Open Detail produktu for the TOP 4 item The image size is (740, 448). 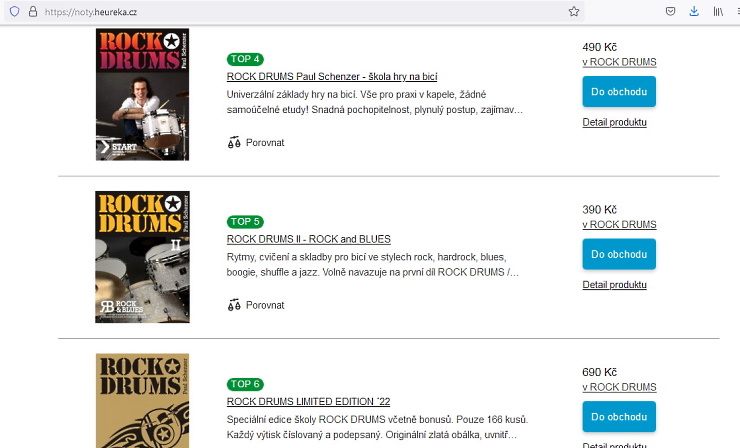coord(614,122)
